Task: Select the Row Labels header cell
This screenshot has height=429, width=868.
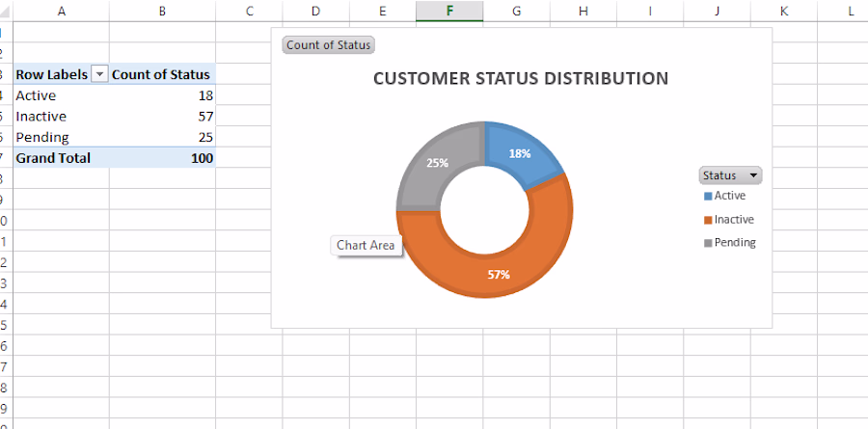Action: (61, 75)
